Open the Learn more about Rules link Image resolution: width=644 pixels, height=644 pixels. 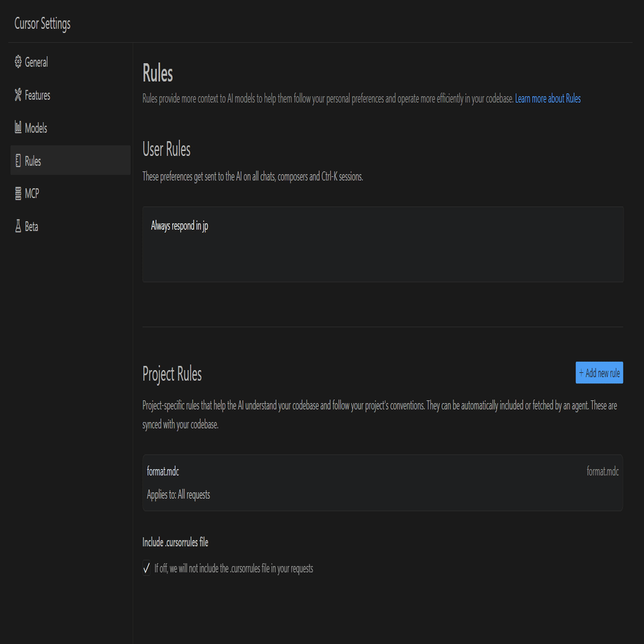[548, 99]
